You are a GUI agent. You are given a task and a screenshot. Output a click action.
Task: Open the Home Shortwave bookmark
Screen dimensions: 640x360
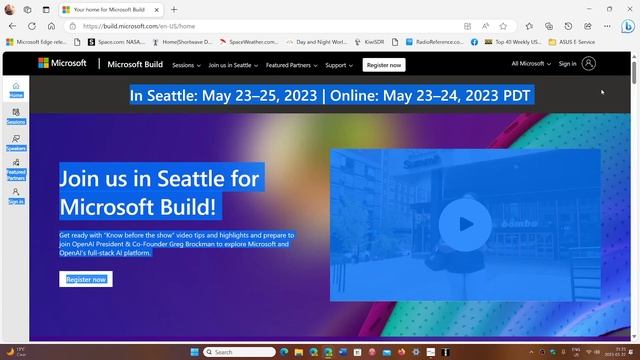point(182,42)
